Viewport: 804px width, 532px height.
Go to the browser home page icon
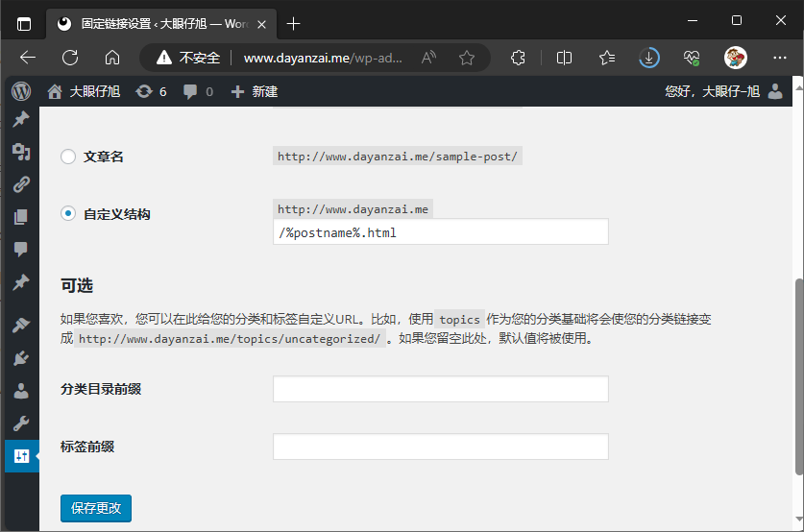tap(111, 58)
